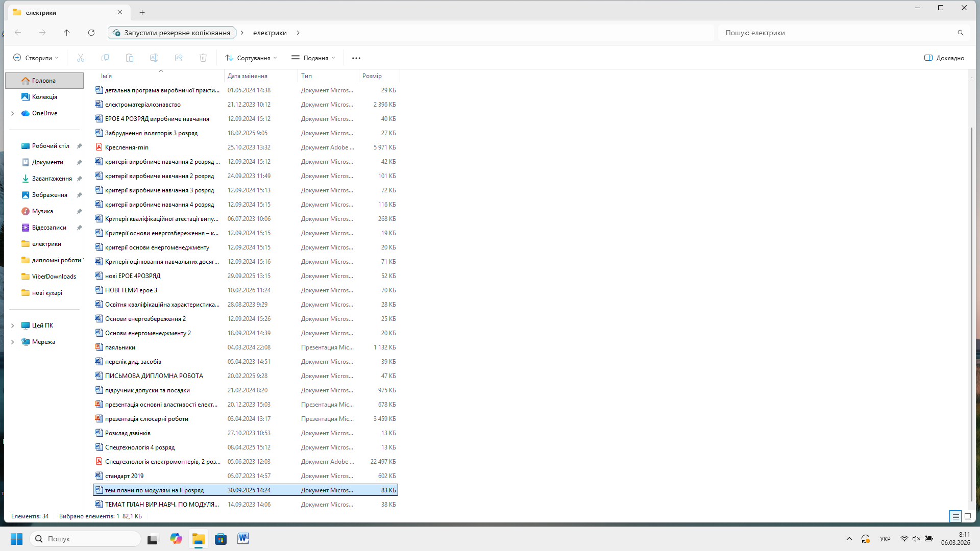
Task: Expand the Цей ПК tree node
Action: point(13,325)
